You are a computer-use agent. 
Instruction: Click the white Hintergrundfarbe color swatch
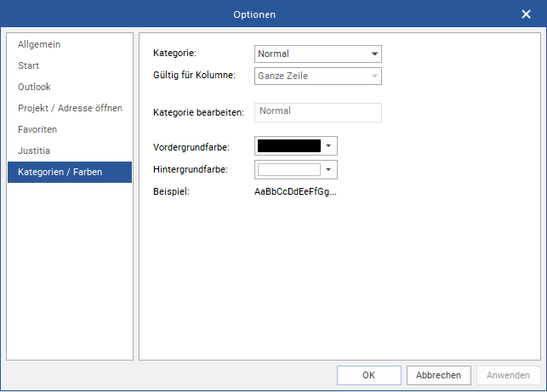289,169
